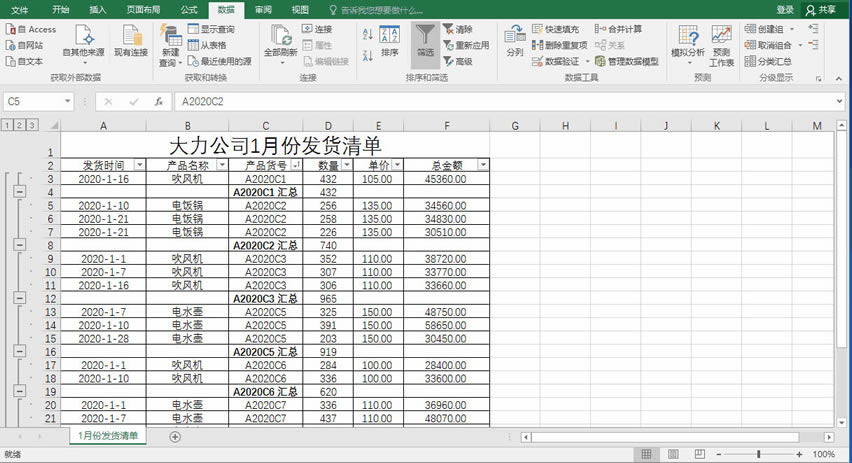
Task: Import data from Access
Action: pyautogui.click(x=31, y=29)
